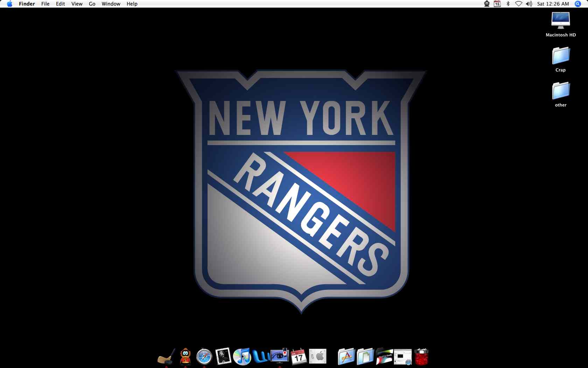Screen dimensions: 588x368
Task: Click the Bluetooth status icon
Action: point(508,4)
